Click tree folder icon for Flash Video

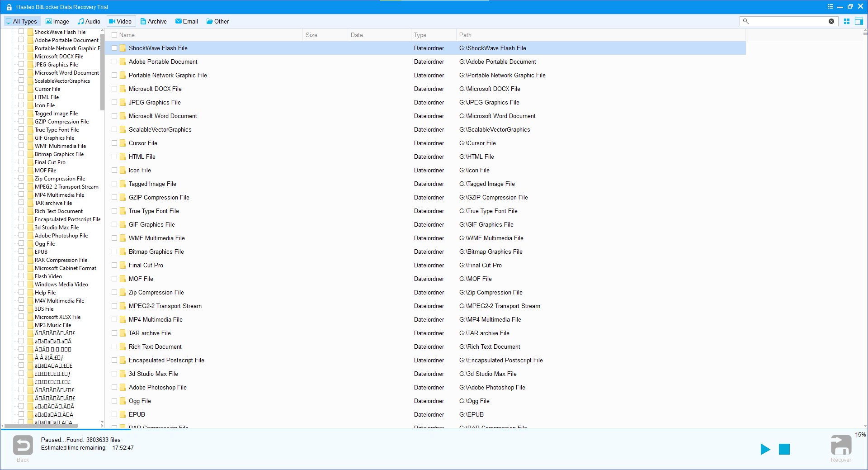pos(30,276)
